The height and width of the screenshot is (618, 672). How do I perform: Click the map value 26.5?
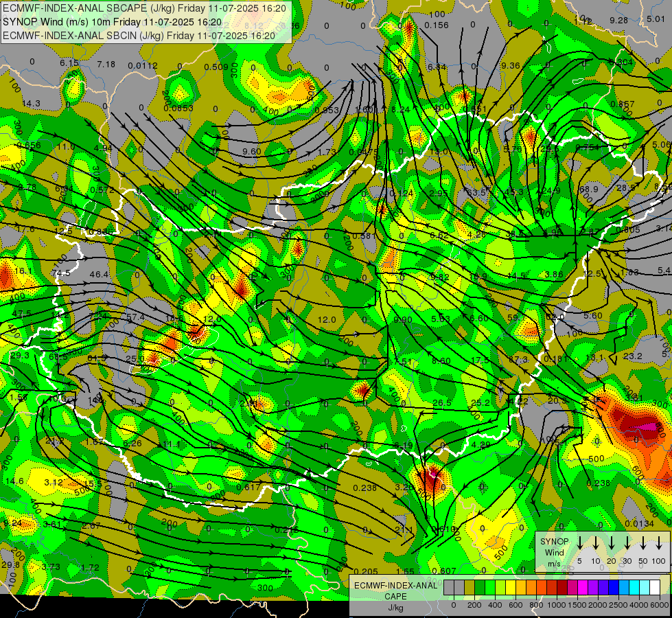point(442,402)
